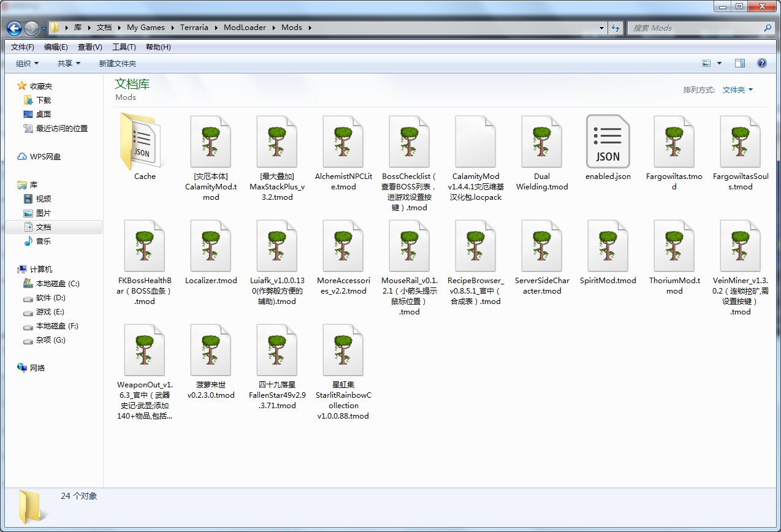781x532 pixels.
Task: Click ModLoader in the address breadcrumb
Action: coord(245,28)
